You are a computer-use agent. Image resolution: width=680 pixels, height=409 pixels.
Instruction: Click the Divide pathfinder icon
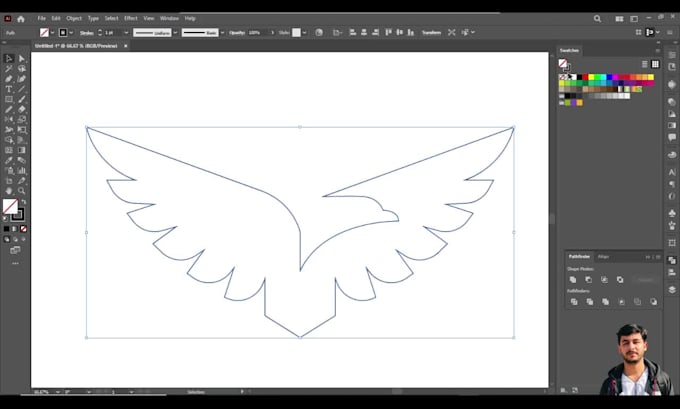pyautogui.click(x=573, y=301)
